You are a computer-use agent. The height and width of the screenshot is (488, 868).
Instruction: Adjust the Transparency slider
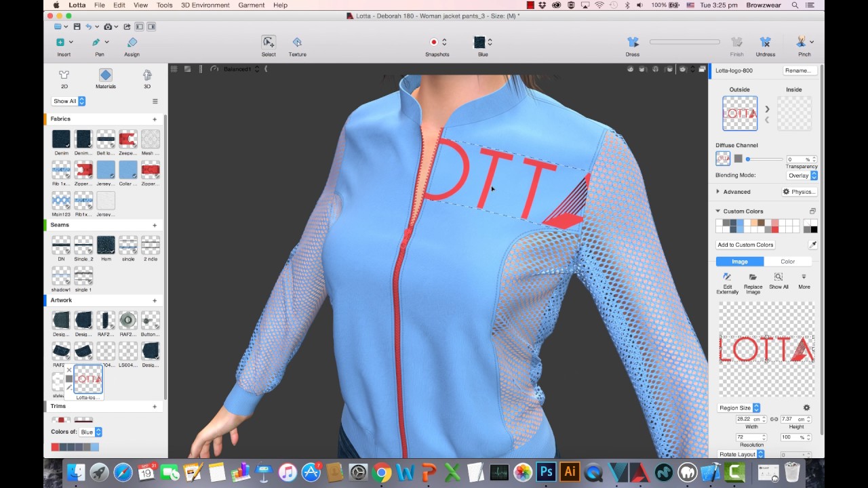point(764,159)
